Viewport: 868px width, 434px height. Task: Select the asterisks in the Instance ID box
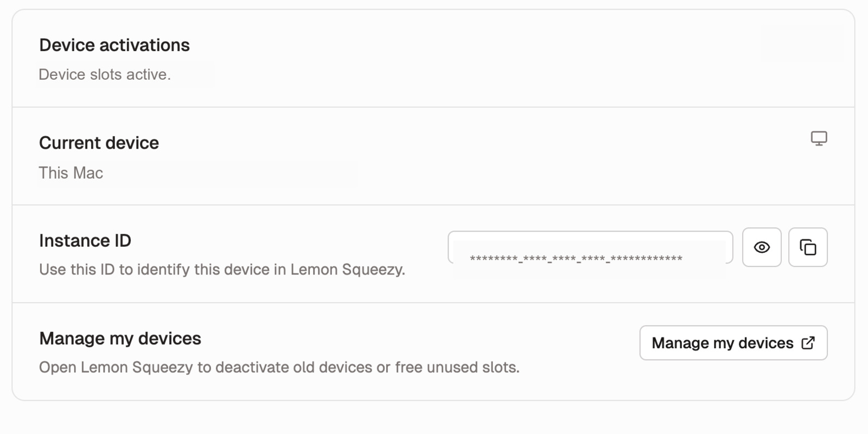575,258
